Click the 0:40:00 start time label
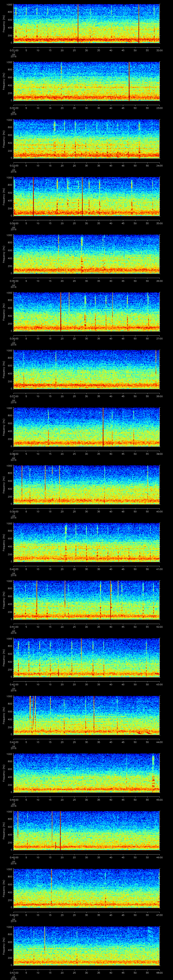The image size is (173, 980). (14, 569)
